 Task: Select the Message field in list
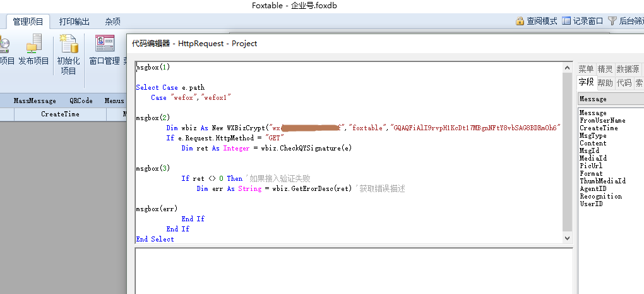pyautogui.click(x=593, y=113)
